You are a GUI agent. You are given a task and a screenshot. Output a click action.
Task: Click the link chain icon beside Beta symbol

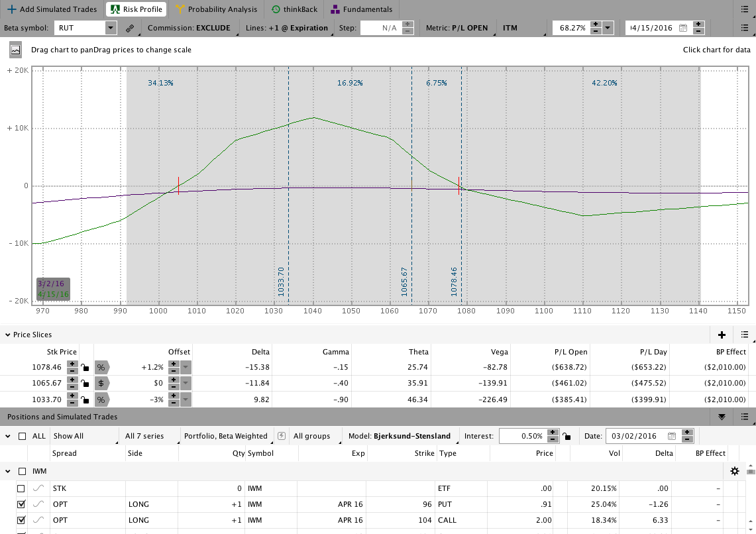tap(130, 28)
